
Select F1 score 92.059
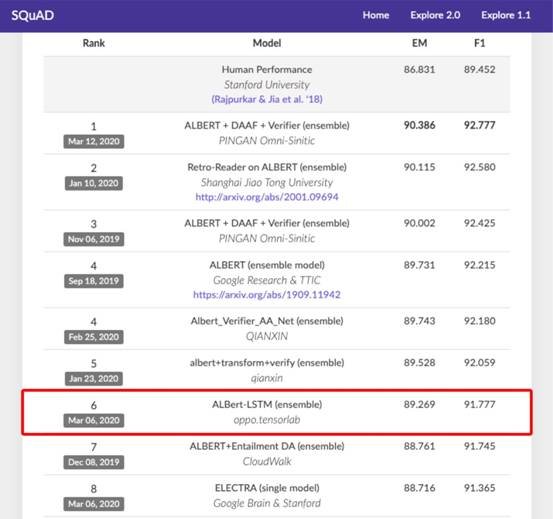tap(480, 363)
